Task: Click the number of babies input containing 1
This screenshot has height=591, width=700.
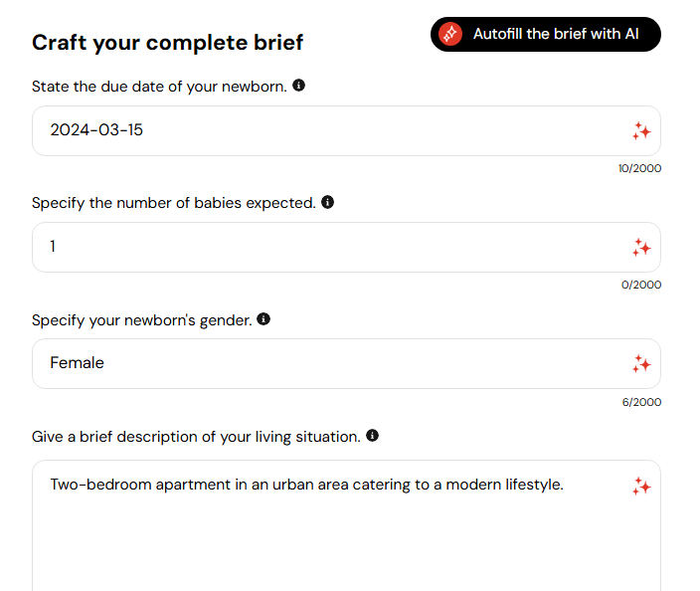Action: (346, 248)
